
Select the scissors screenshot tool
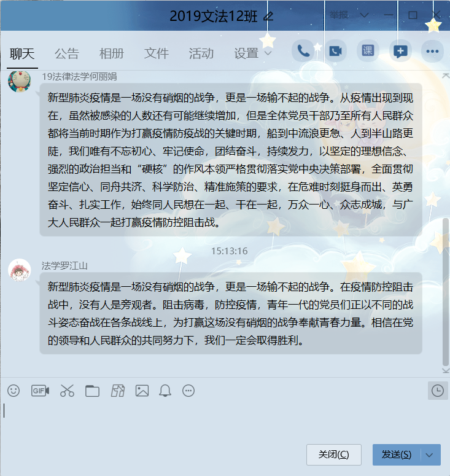pyautogui.click(x=67, y=391)
